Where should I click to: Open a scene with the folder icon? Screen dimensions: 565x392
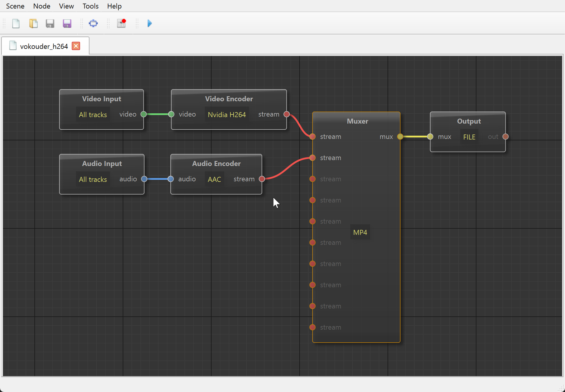33,24
